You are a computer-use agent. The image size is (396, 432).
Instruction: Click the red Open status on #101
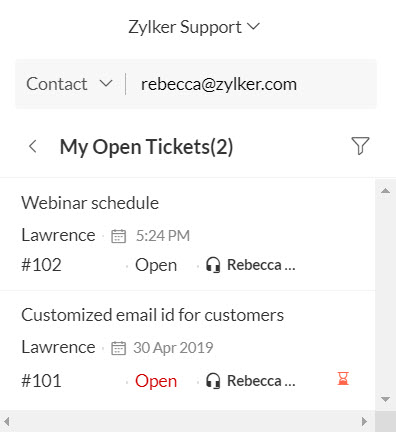(156, 381)
